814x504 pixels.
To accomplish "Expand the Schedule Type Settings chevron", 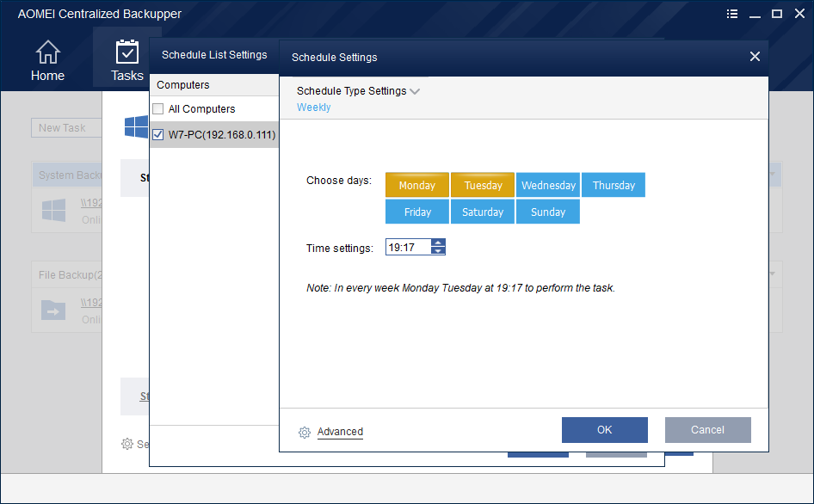I will [x=414, y=91].
